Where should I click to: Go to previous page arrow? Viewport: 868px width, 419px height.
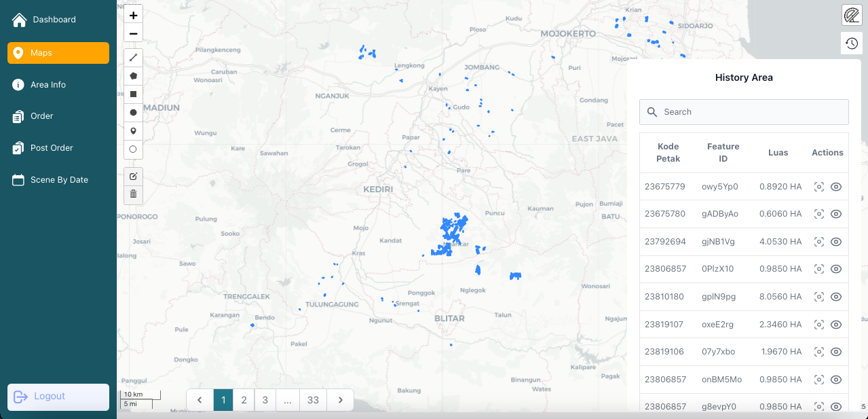[200, 400]
